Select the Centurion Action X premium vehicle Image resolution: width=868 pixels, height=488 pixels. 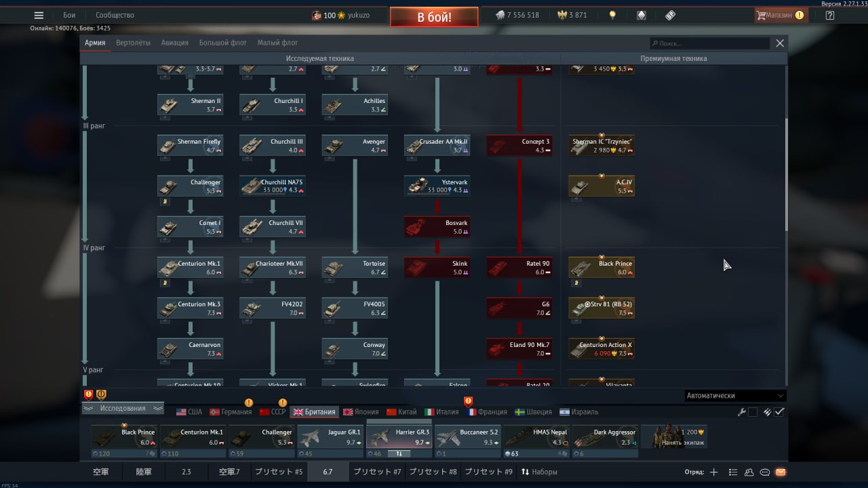(601, 349)
